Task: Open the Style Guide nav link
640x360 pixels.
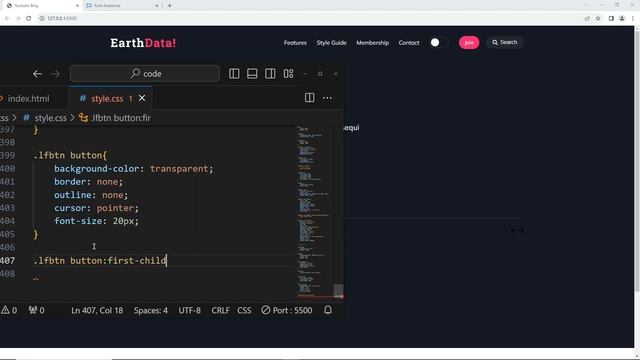Action: [x=331, y=43]
